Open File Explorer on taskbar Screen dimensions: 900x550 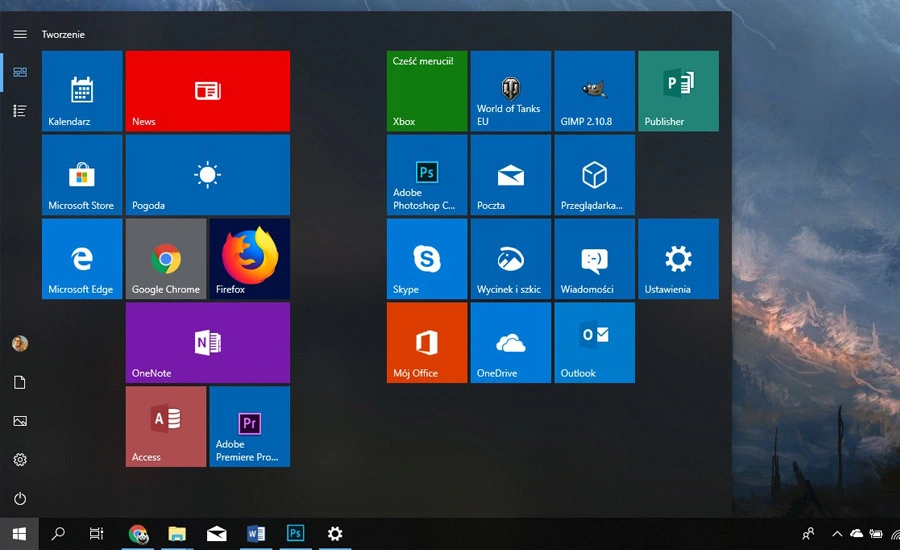(177, 534)
